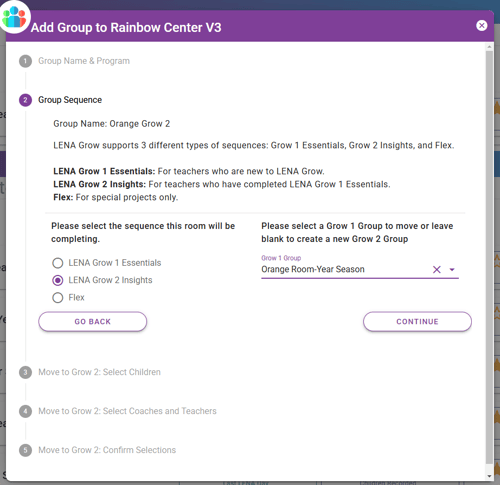Click the CONTINUE button
This screenshot has height=485, width=500.
[417, 322]
